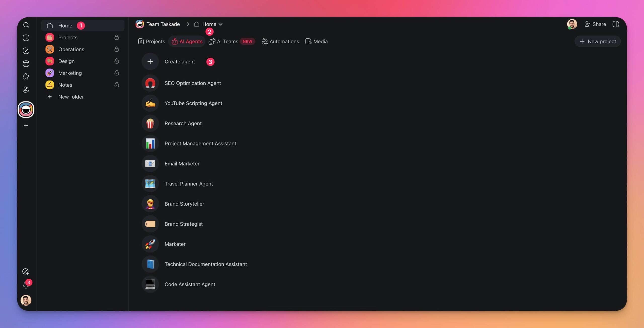The height and width of the screenshot is (328, 644).
Task: Open the members icon in the left rail
Action: coord(26,90)
